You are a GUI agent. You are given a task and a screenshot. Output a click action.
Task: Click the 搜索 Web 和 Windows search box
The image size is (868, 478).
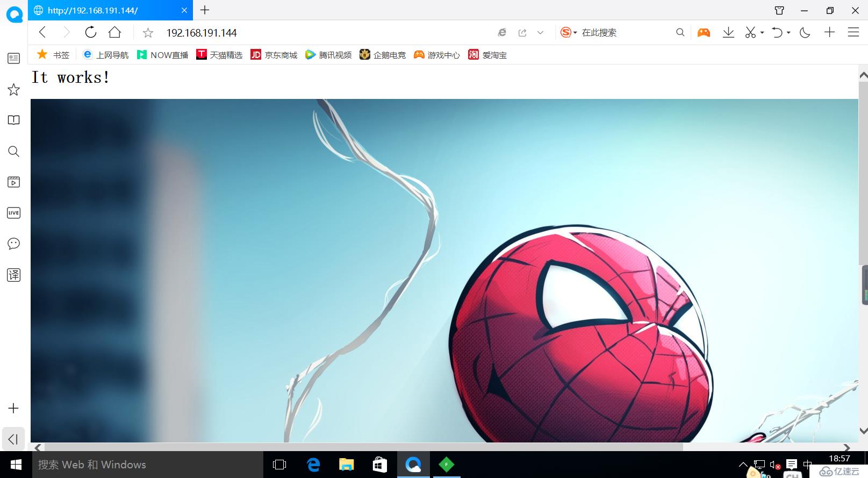coord(147,465)
